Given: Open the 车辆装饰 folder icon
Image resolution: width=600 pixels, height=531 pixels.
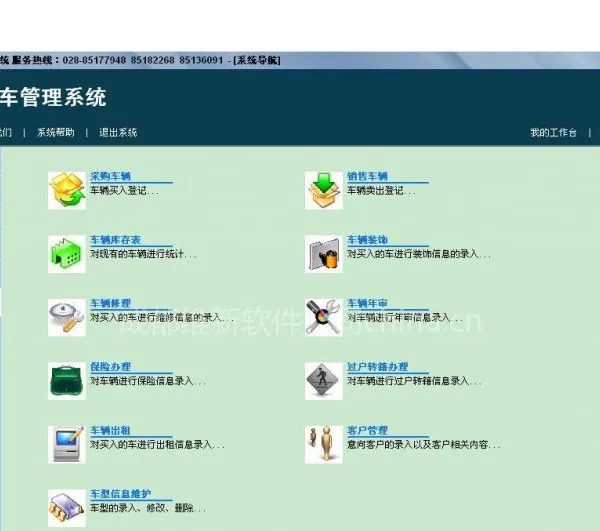Looking at the screenshot, I should (324, 254).
